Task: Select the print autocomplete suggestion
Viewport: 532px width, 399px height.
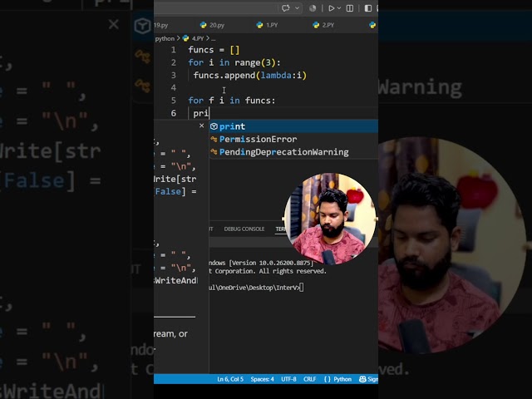Action: [x=293, y=126]
